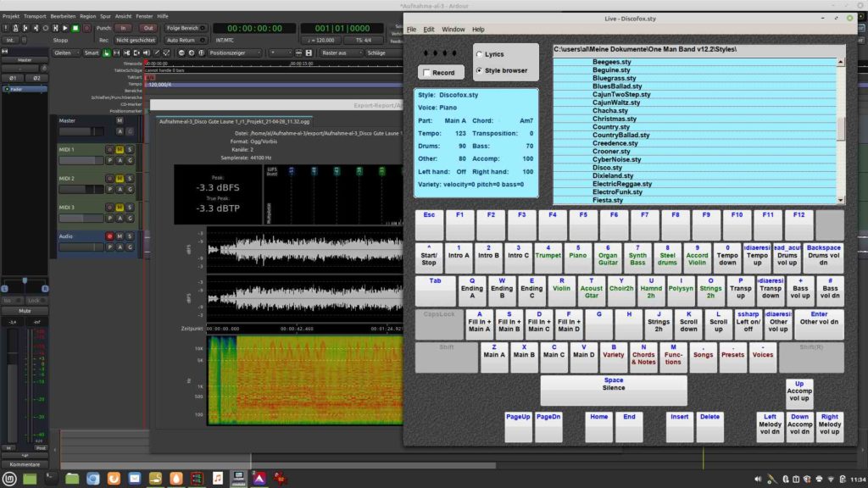Open the Edit menu in Live - Discofox window
Image resolution: width=868 pixels, height=488 pixels.
coord(429,30)
